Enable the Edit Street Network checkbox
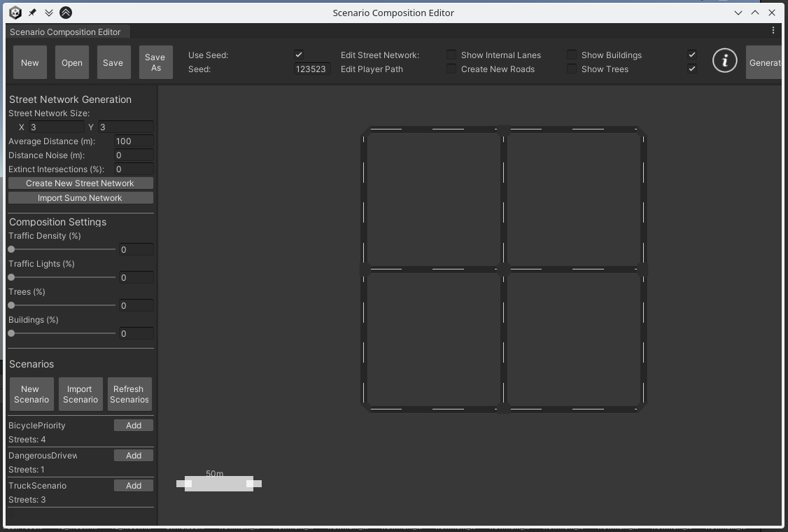 pyautogui.click(x=451, y=55)
